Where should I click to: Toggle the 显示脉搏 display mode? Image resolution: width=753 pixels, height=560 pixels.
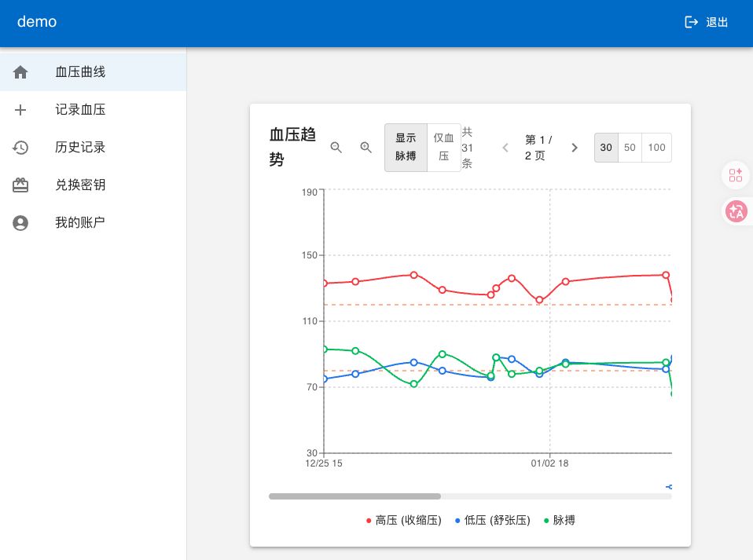coord(406,148)
